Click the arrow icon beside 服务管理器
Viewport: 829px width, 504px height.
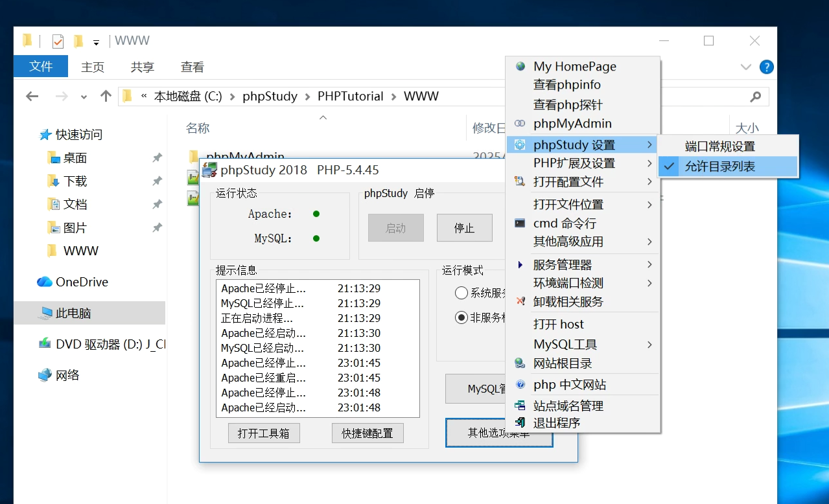520,265
